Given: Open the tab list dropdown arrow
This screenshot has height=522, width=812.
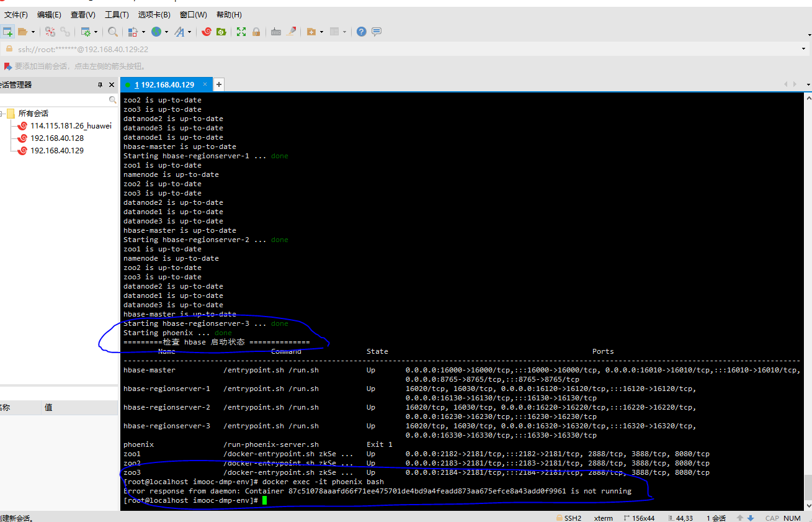Looking at the screenshot, I should (x=808, y=84).
